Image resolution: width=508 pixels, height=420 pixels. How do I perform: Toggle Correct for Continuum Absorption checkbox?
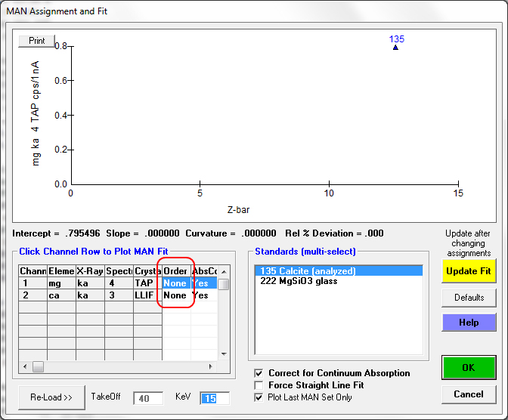(x=259, y=373)
